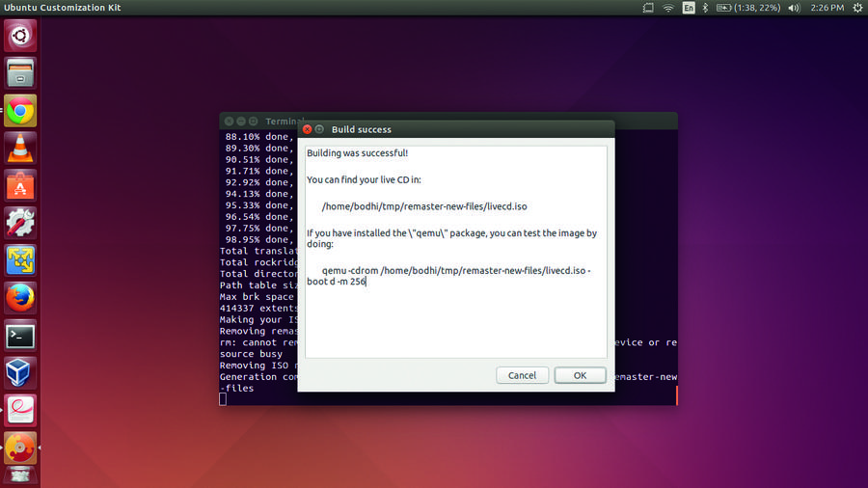Launch VLC media player from the launcher
This screenshot has height=488, width=868.
(x=20, y=149)
